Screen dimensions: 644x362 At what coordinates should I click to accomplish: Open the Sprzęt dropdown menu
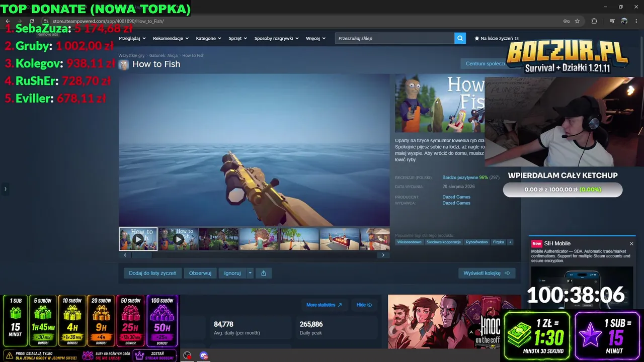238,38
